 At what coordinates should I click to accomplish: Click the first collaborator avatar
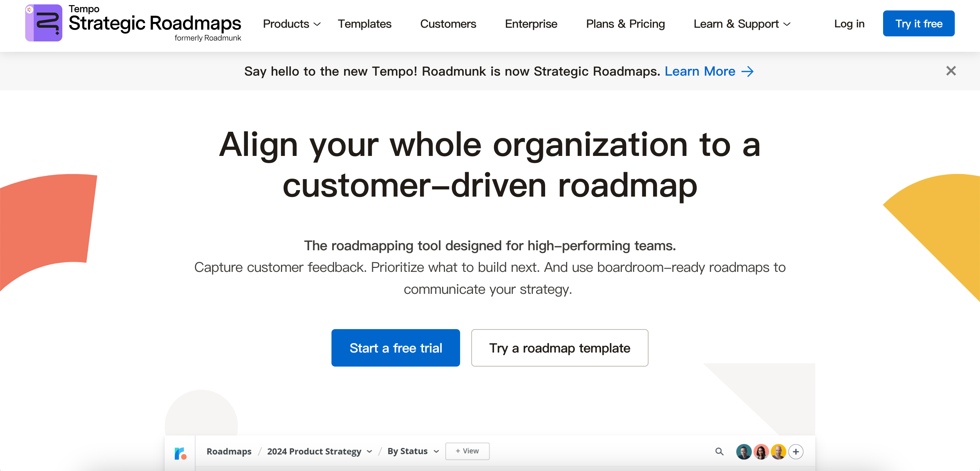point(743,452)
